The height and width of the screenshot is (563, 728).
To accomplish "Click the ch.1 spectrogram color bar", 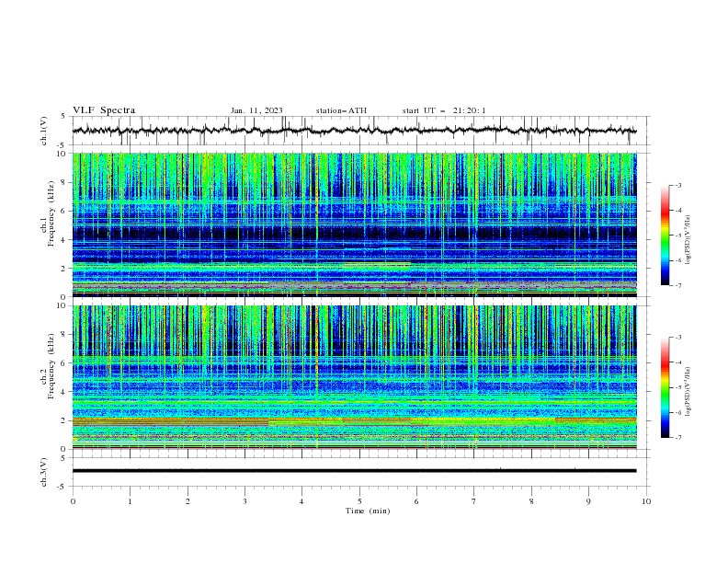I will point(665,236).
